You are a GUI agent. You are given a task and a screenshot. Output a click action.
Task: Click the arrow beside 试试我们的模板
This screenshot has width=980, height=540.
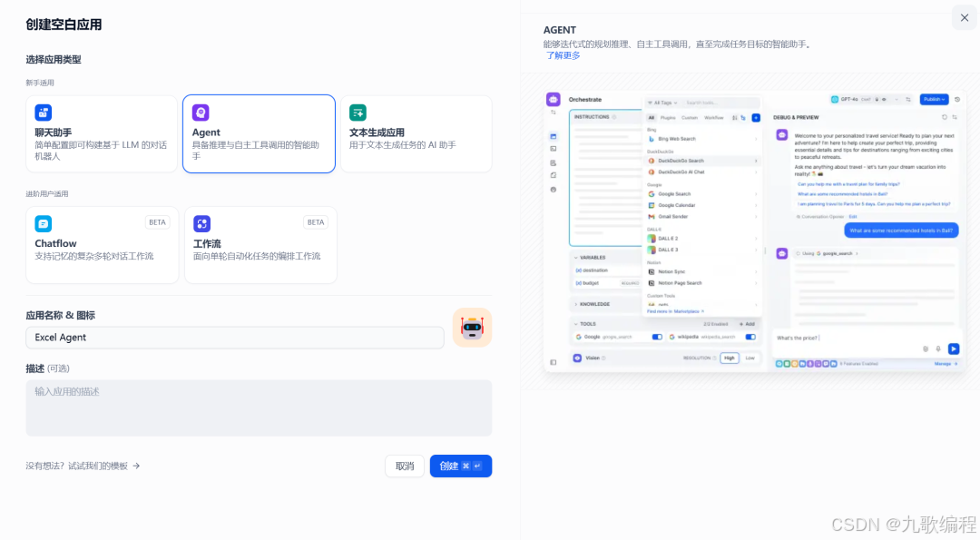tap(136, 466)
